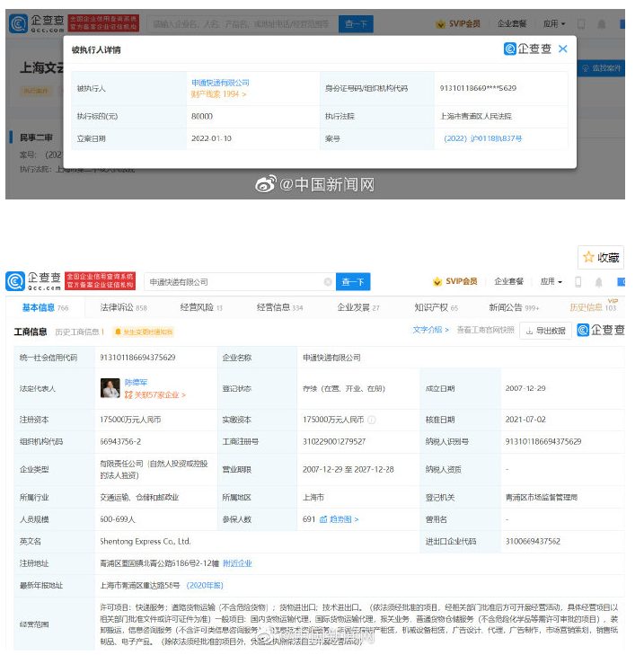Image resolution: width=644 pixels, height=655 pixels.
Task: Select 进出口企业代码 value 3100669437562
Action: [x=533, y=542]
